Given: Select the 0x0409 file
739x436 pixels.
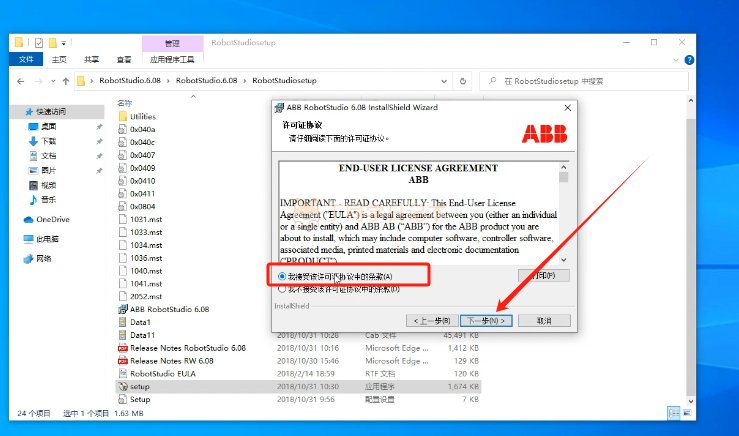Looking at the screenshot, I should [142, 168].
